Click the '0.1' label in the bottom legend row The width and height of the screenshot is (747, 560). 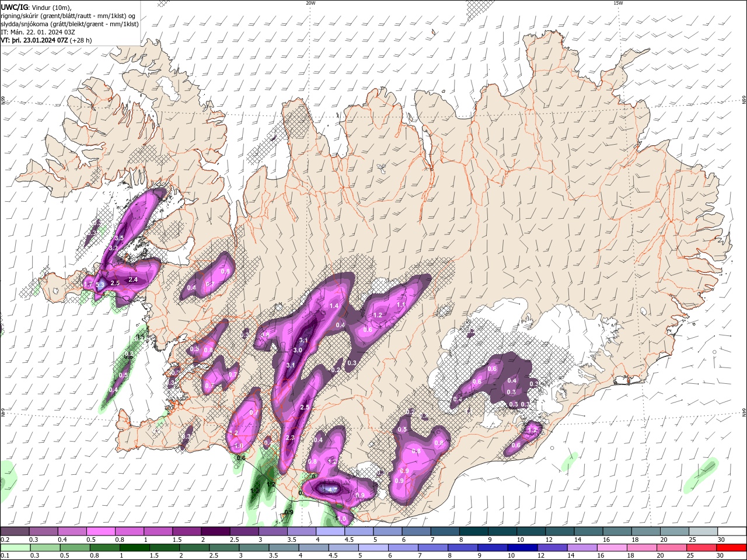(5, 555)
